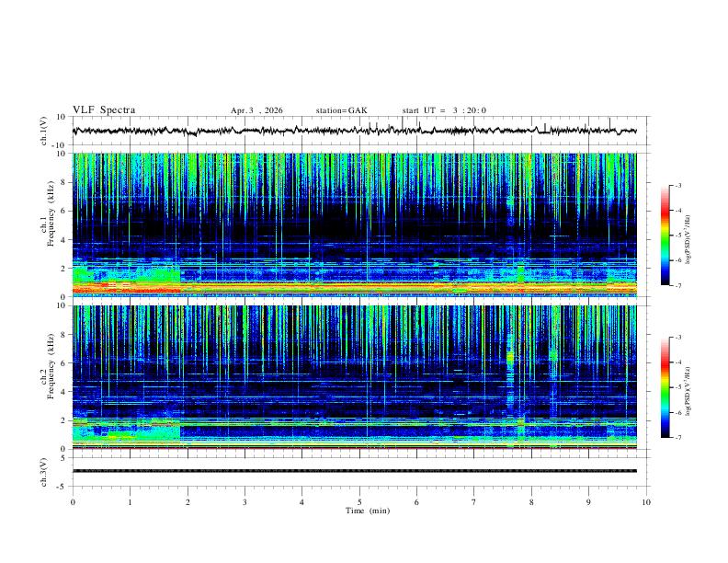
Task: Click the ch.2 "Frequency (kHz)" axis label
Action: 51,366
